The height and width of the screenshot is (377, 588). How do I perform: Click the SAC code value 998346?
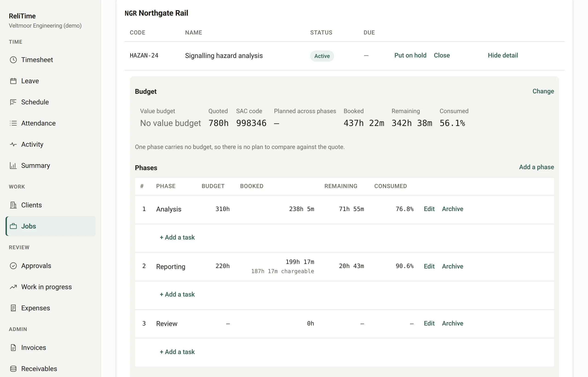pyautogui.click(x=251, y=123)
